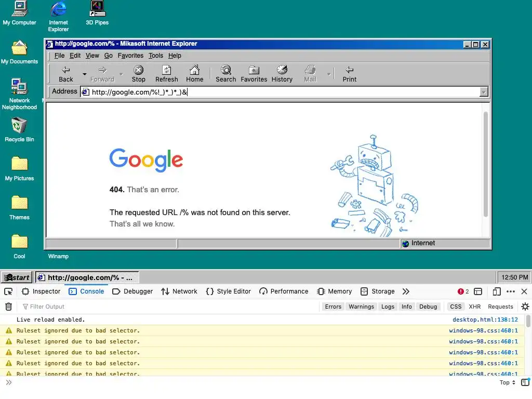Click the Back button in Internet Explorer toolbar
Viewport: 532px width, 399px height.
(x=66, y=74)
